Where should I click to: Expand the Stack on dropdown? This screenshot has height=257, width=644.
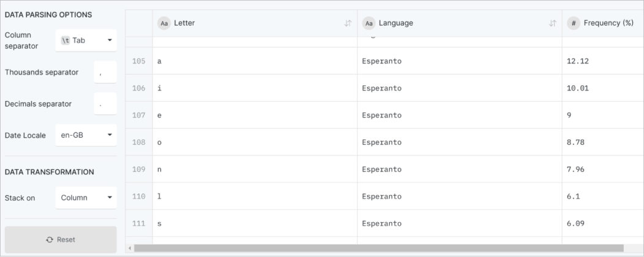[x=86, y=198]
